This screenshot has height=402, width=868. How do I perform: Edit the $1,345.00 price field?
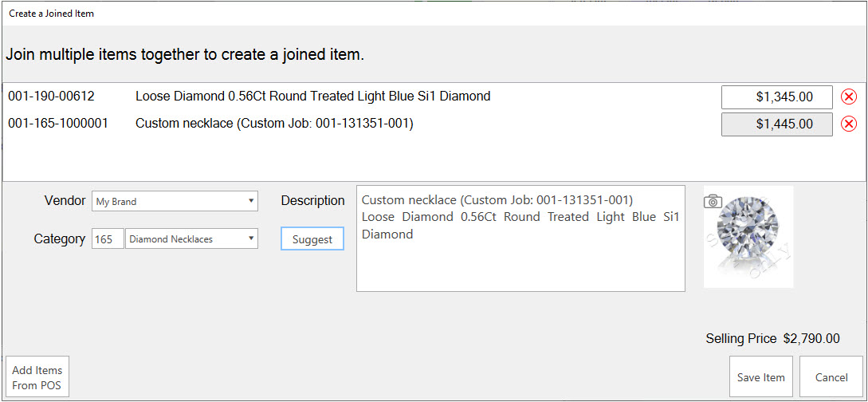coord(776,97)
